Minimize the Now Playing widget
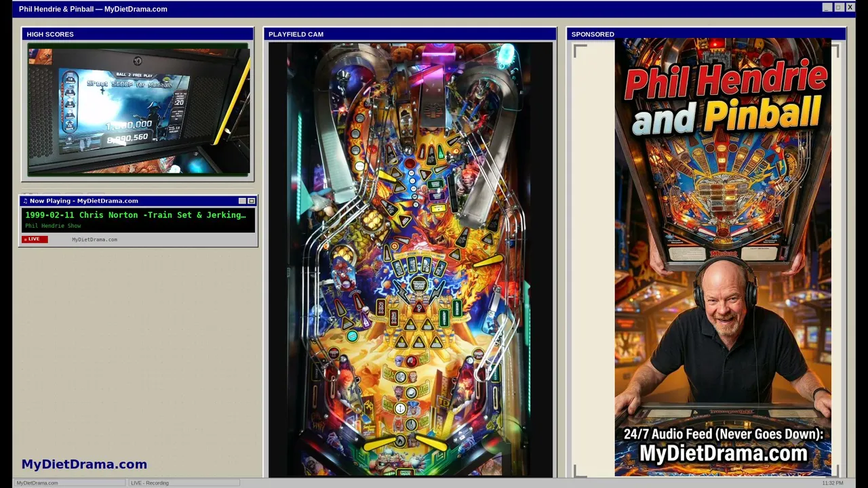The image size is (868, 488). click(x=242, y=201)
